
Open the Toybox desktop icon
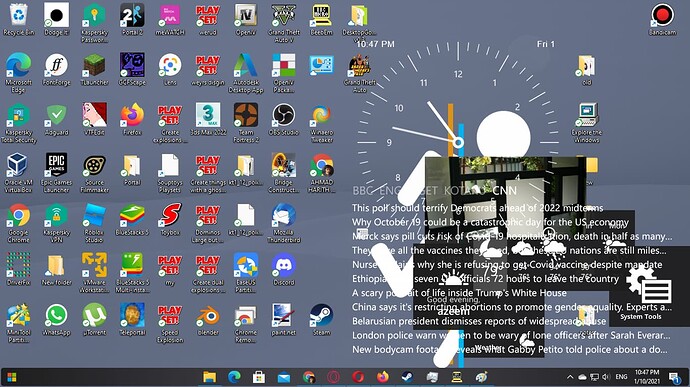click(170, 219)
